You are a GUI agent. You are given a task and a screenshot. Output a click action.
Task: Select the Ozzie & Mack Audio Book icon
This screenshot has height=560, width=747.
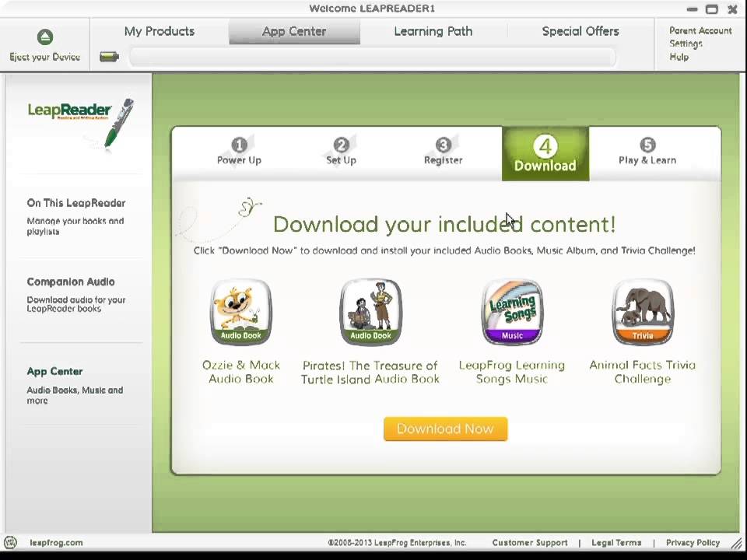coord(241,312)
